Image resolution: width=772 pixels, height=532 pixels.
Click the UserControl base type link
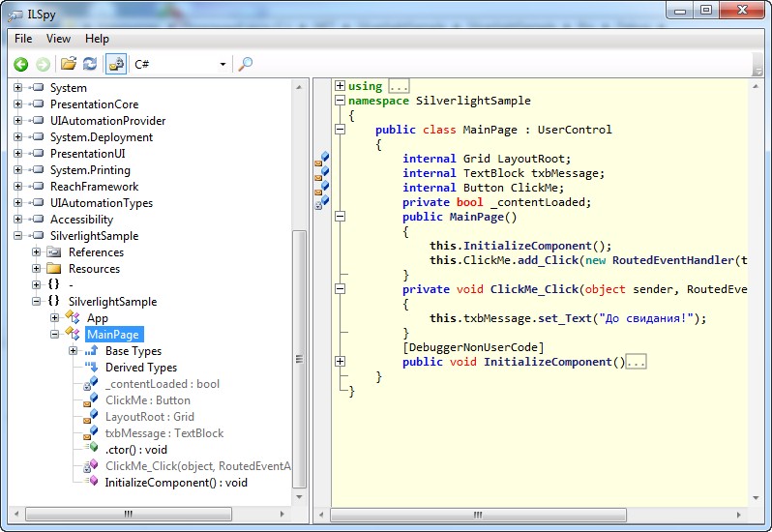[x=574, y=130]
